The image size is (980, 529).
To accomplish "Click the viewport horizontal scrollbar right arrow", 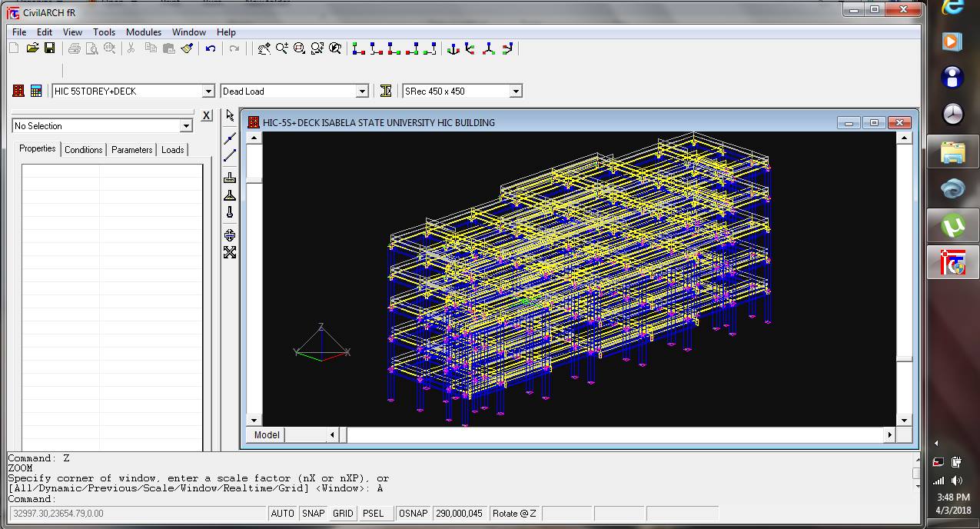I will (889, 435).
